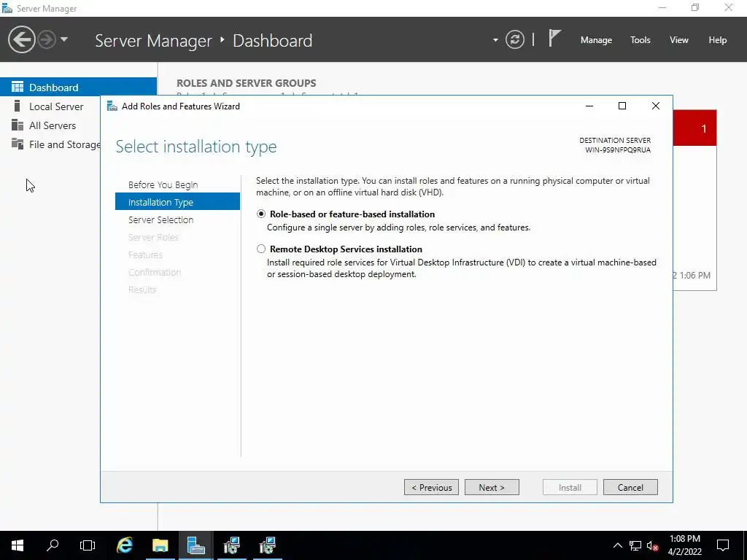Open the Windows Start menu
The width and height of the screenshot is (747, 560).
point(18,545)
